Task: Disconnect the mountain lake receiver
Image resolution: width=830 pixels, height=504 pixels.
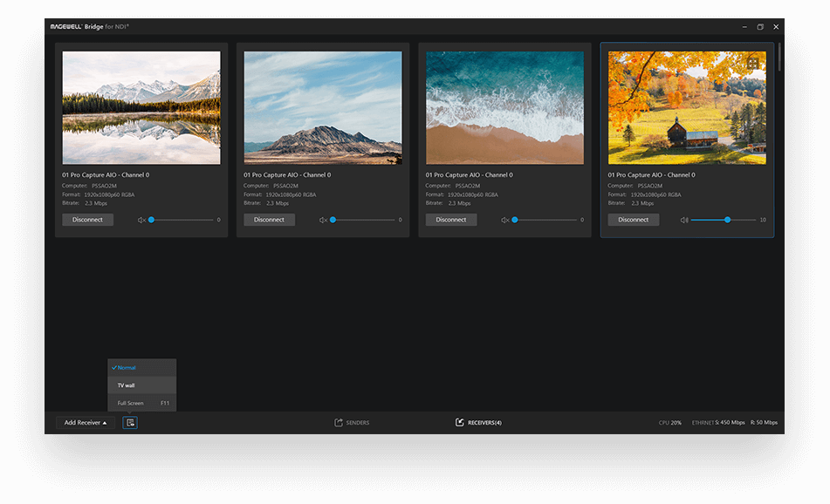Action: 88,220
